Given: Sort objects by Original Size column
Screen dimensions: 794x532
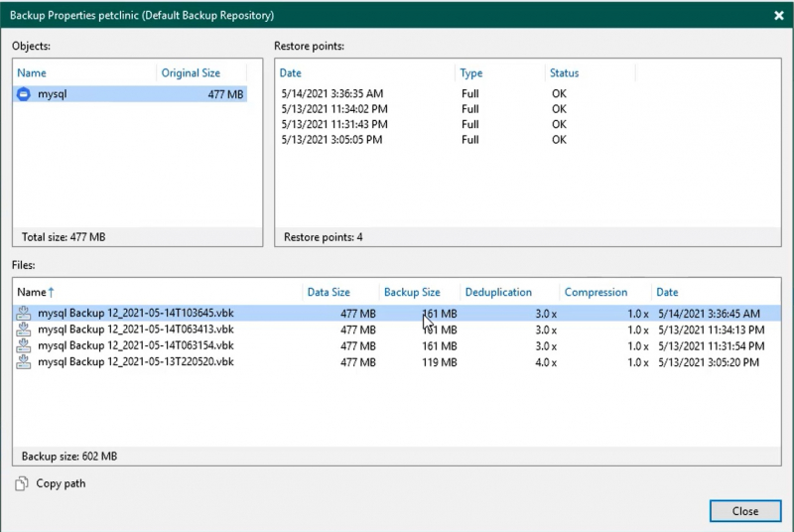Looking at the screenshot, I should (191, 72).
